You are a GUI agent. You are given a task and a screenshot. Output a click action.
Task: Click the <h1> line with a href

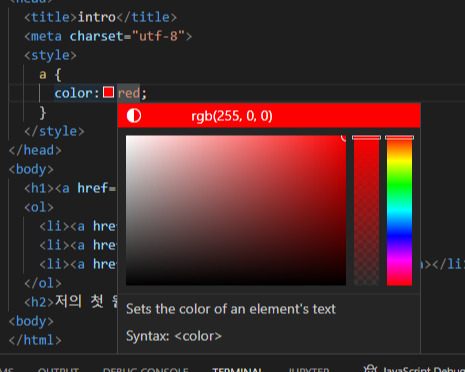(x=70, y=188)
